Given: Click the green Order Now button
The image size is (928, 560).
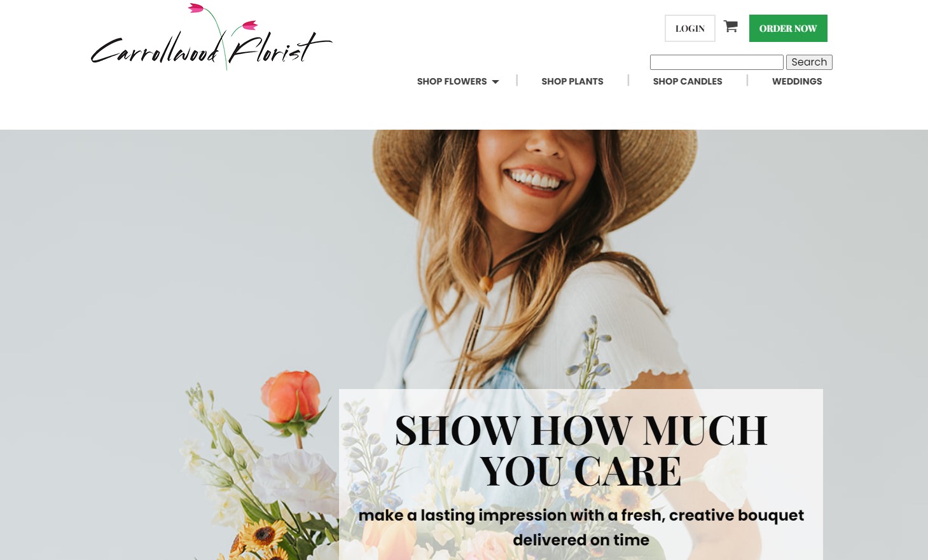Looking at the screenshot, I should pyautogui.click(x=788, y=29).
